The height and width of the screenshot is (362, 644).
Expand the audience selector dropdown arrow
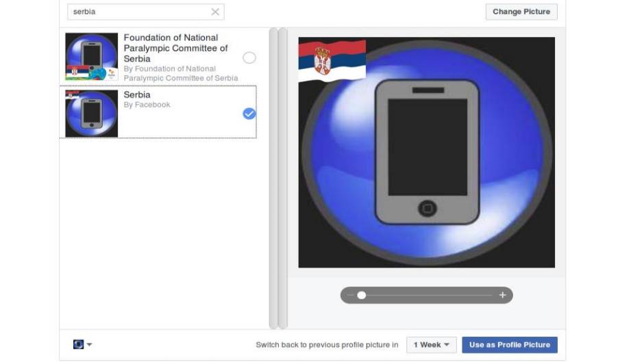click(90, 345)
